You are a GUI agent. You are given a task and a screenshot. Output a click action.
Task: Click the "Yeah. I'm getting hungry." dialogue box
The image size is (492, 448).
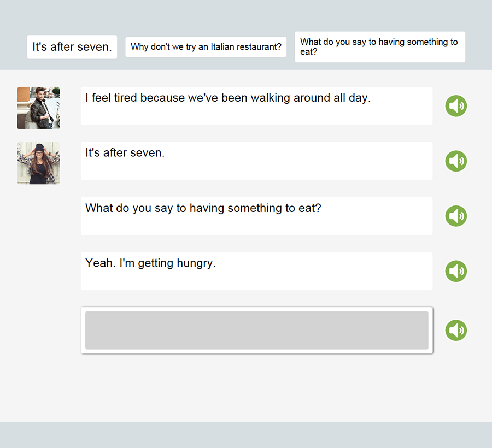(x=257, y=271)
